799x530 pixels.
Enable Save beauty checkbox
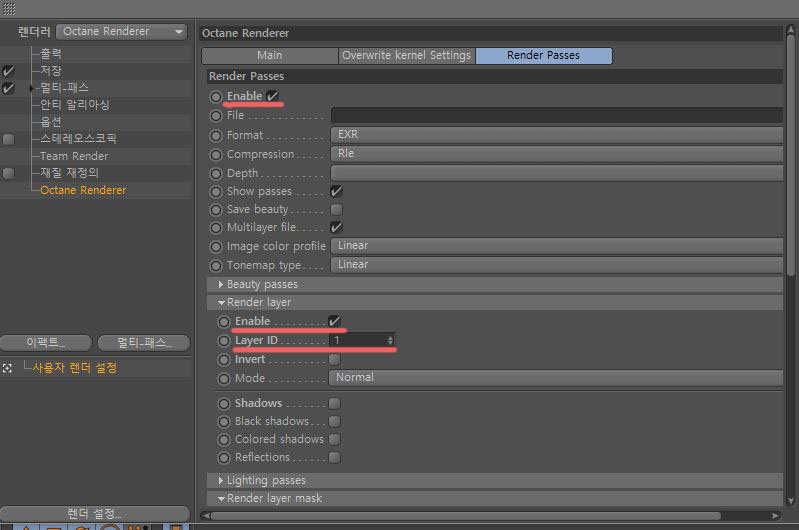tap(336, 209)
